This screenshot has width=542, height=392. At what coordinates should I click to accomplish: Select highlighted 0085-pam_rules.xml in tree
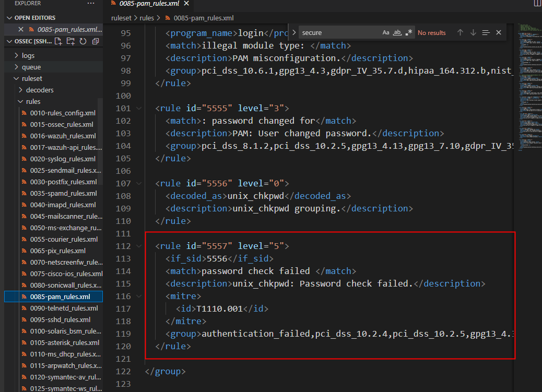[x=54, y=296]
